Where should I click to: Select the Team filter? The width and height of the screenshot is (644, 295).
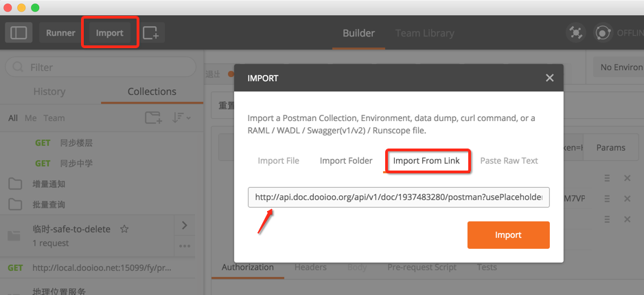[x=54, y=118]
